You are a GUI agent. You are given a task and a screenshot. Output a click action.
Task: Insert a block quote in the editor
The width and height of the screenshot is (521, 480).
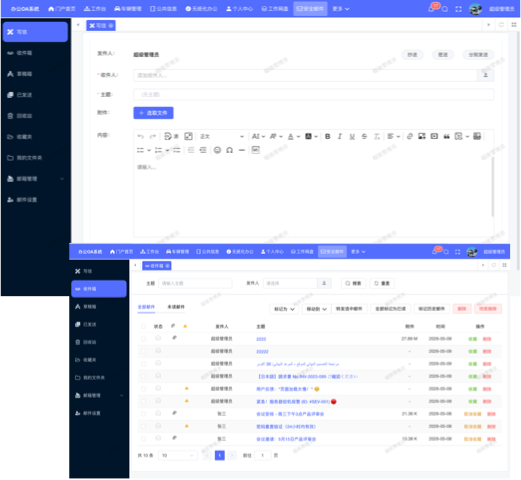[x=446, y=136]
